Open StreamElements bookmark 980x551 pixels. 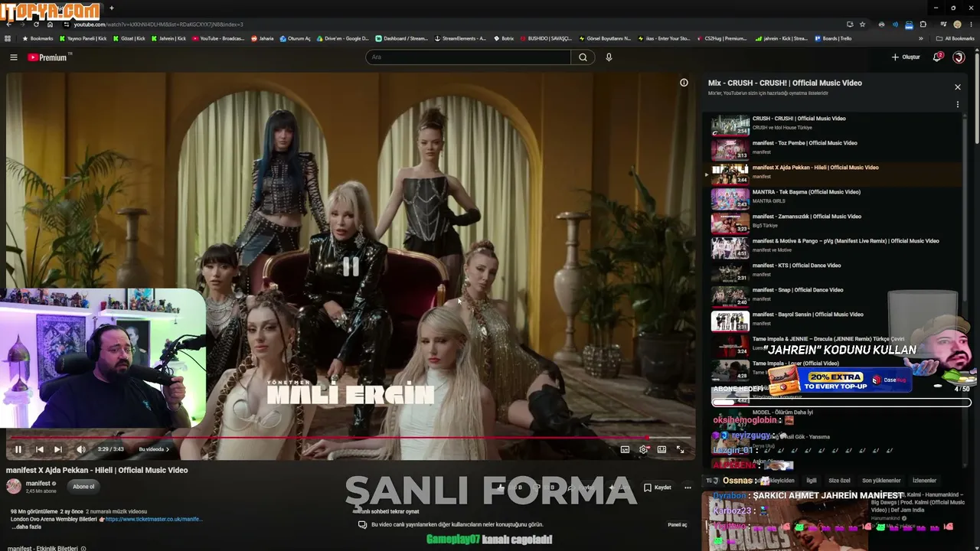tap(460, 38)
